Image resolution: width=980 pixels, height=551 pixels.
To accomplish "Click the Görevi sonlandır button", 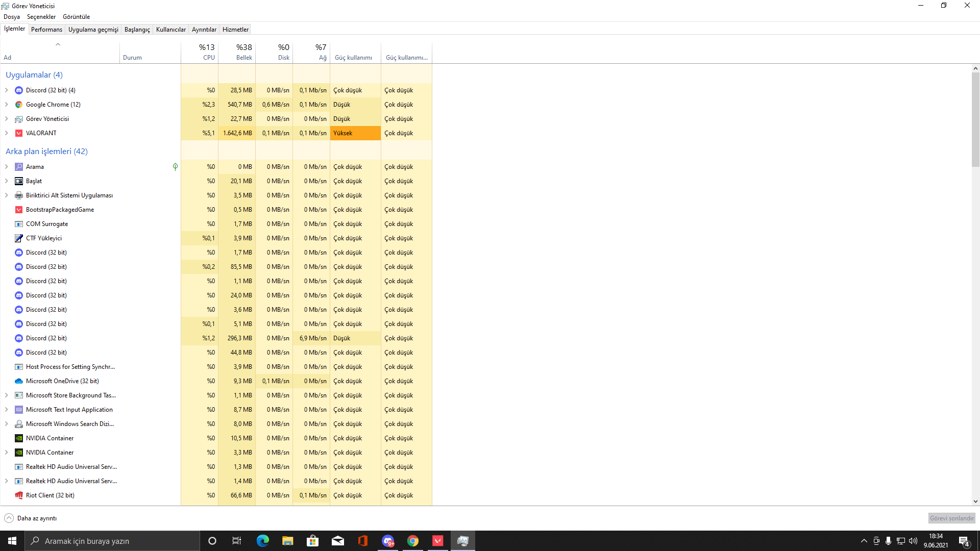I will pos(951,518).
